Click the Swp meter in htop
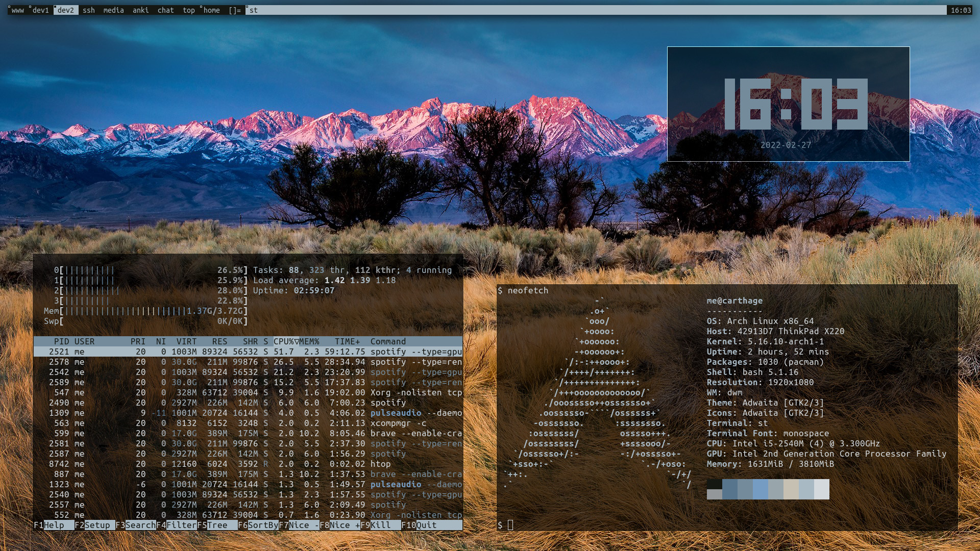The height and width of the screenshot is (551, 980). click(x=145, y=321)
